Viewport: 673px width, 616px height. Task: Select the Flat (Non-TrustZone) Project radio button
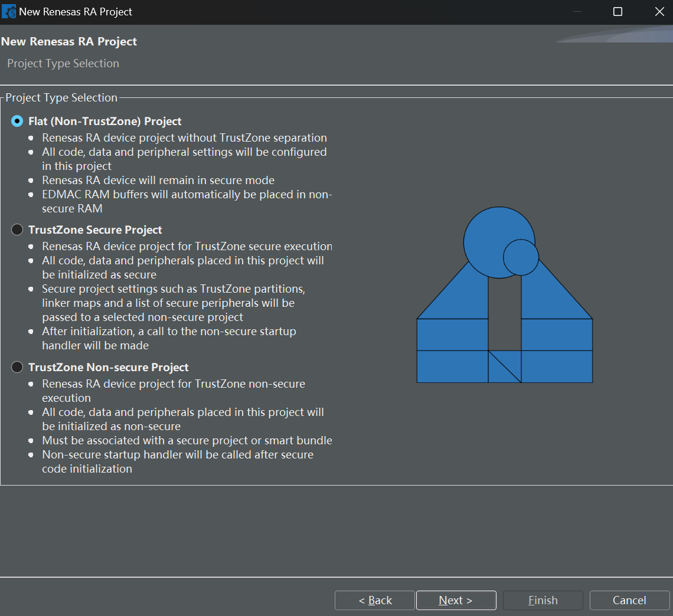coord(17,122)
